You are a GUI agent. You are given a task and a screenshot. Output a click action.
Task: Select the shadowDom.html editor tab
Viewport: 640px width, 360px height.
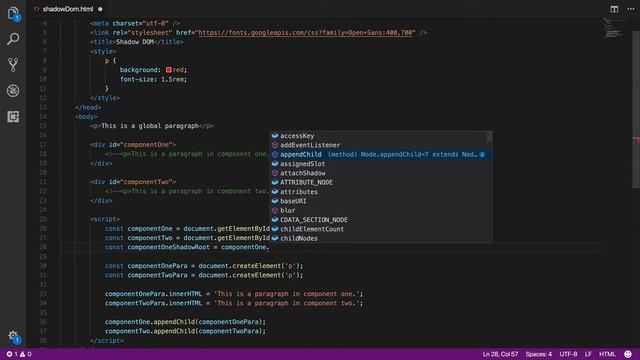click(68, 9)
